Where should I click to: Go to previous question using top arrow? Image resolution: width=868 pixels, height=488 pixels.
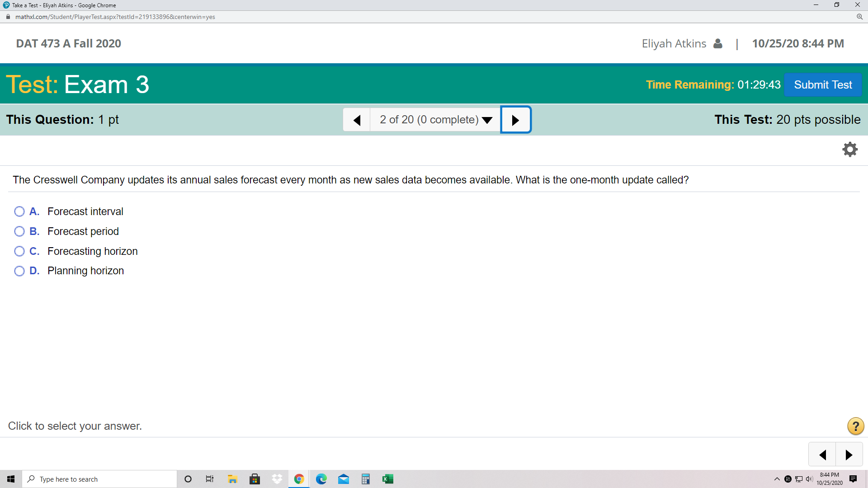[x=357, y=120]
